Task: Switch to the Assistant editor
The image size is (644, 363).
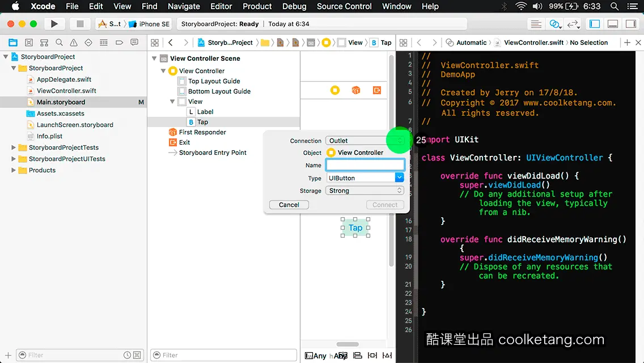Action: pyautogui.click(x=555, y=24)
